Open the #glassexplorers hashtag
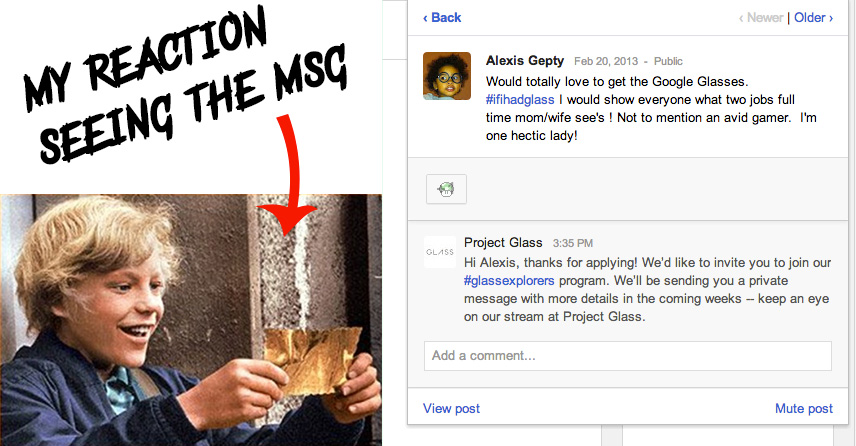This screenshot has height=446, width=856. coord(509,281)
